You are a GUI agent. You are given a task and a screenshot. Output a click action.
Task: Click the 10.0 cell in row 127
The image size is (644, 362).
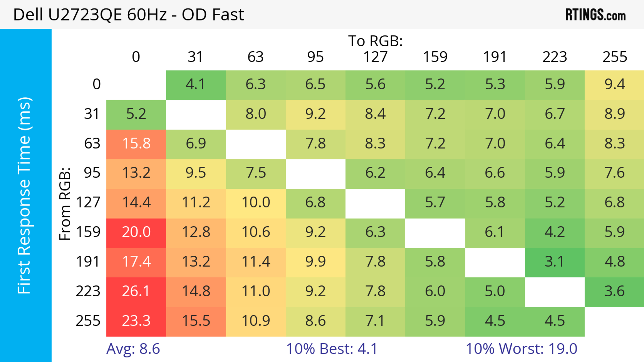(x=256, y=203)
